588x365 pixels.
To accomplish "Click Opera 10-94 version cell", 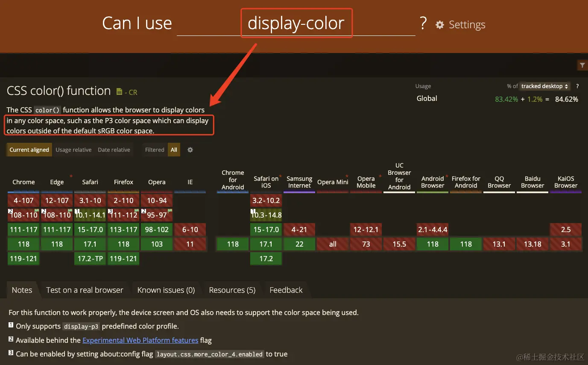I will click(x=157, y=200).
